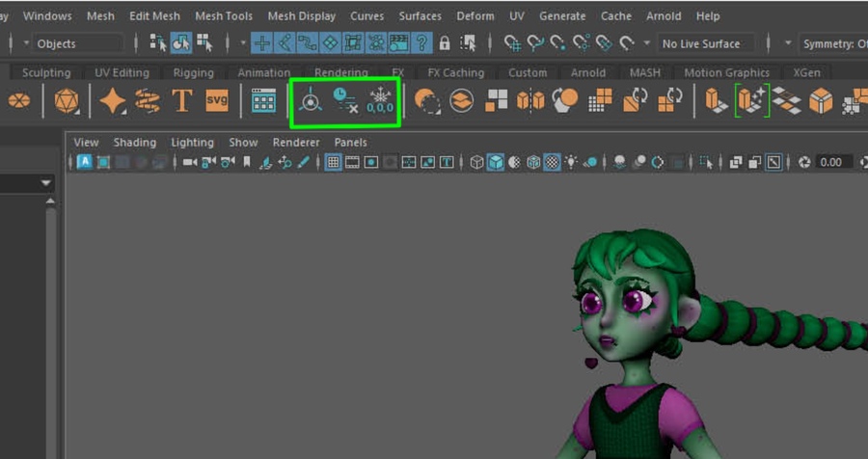
Task: Create a Platonic solid from shelf
Action: (67, 101)
